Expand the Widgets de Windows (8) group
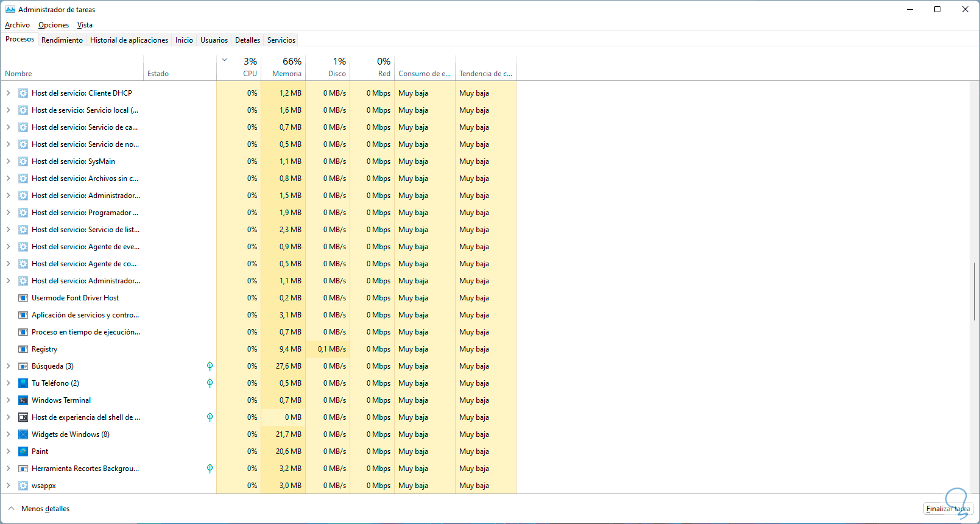The width and height of the screenshot is (980, 524). click(8, 434)
